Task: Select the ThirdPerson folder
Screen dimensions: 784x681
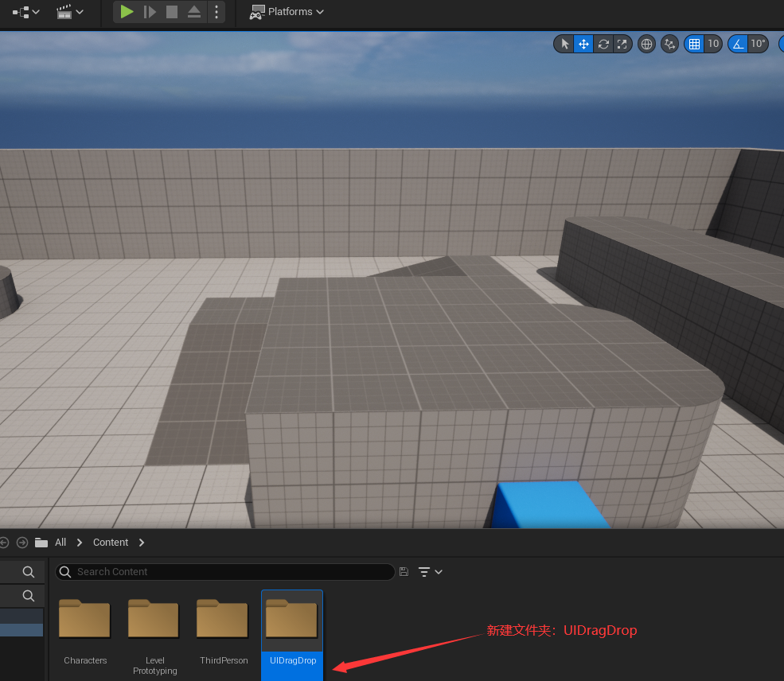Action: click(x=223, y=632)
